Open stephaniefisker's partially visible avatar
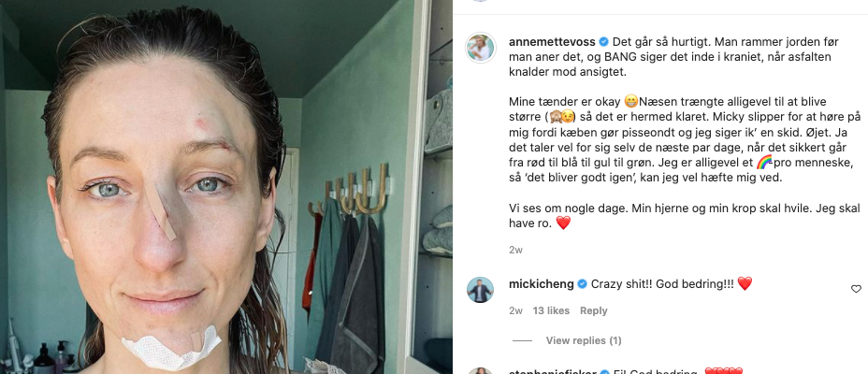The height and width of the screenshot is (374, 868). (481, 370)
